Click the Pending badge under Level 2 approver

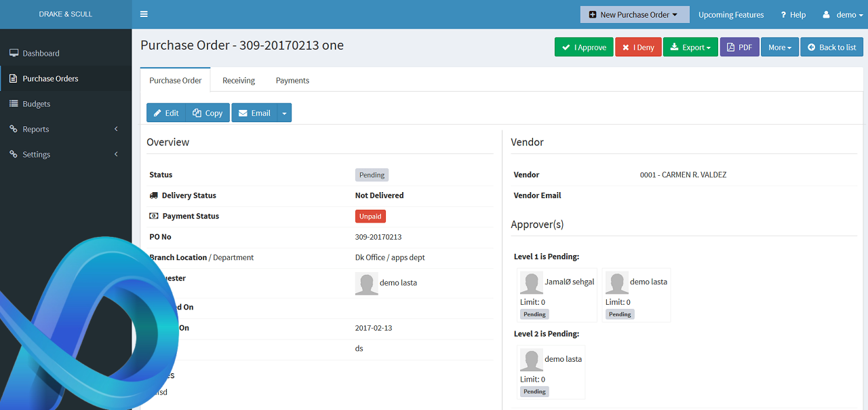click(534, 392)
